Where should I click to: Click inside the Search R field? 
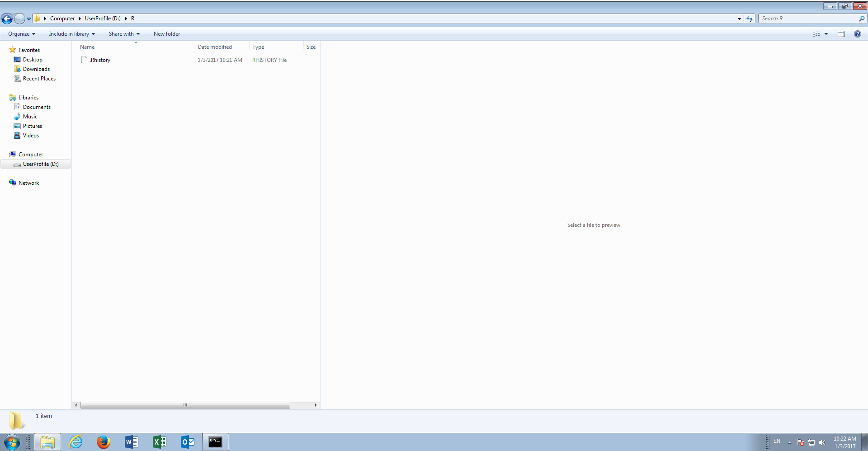click(808, 19)
